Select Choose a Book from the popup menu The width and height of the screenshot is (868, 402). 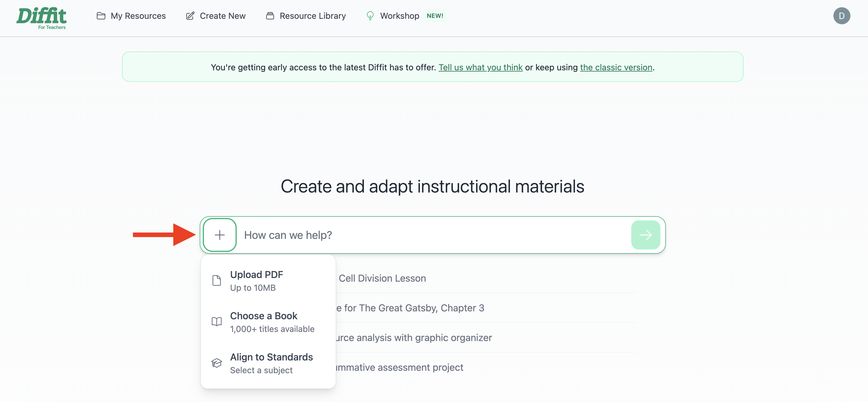268,322
